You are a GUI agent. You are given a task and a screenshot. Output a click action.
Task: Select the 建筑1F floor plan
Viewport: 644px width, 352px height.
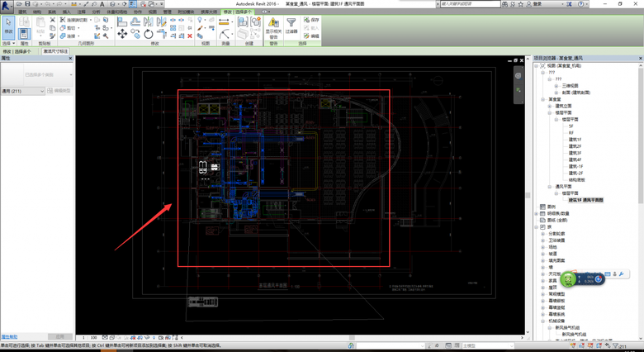(575, 140)
